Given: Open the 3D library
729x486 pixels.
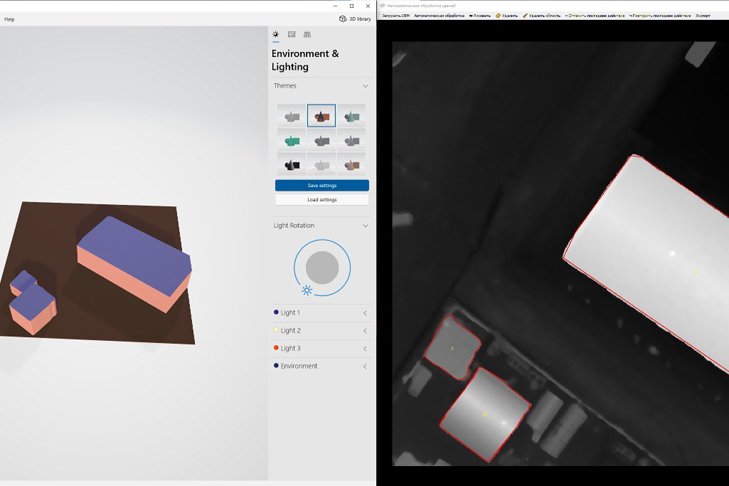Looking at the screenshot, I should 355,19.
